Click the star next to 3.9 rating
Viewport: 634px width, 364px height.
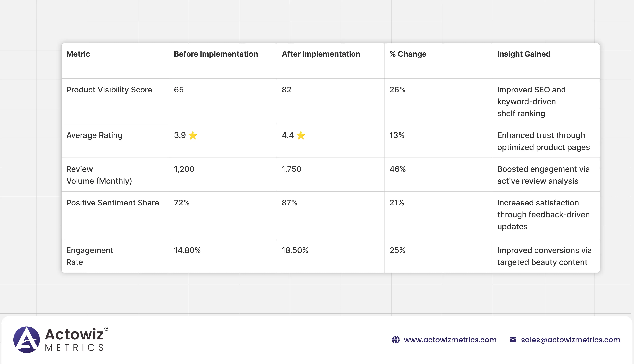[x=193, y=135]
